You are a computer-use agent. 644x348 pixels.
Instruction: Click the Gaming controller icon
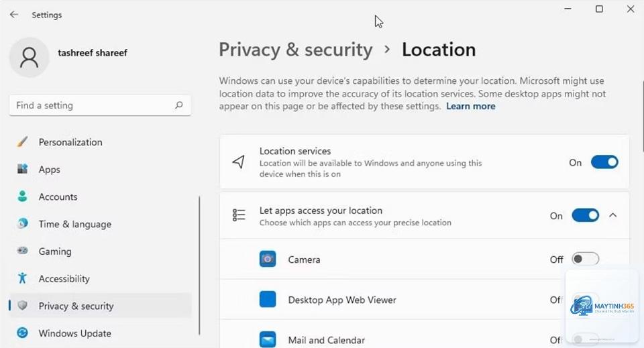pos(23,251)
